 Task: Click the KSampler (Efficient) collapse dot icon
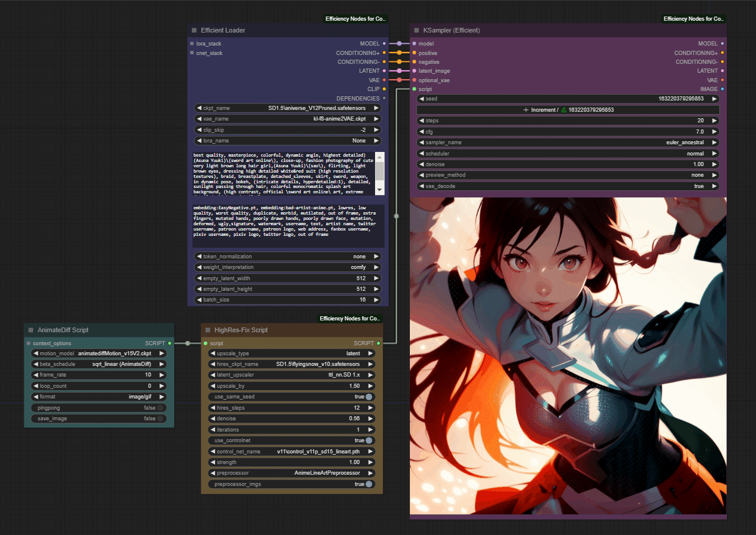coord(417,30)
